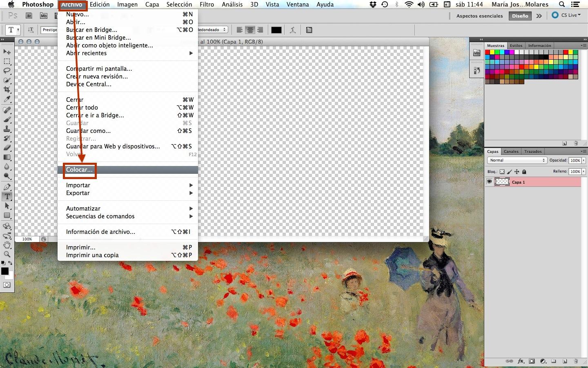Hide Capa 1 with the eye icon
This screenshot has width=588, height=368.
(x=489, y=182)
